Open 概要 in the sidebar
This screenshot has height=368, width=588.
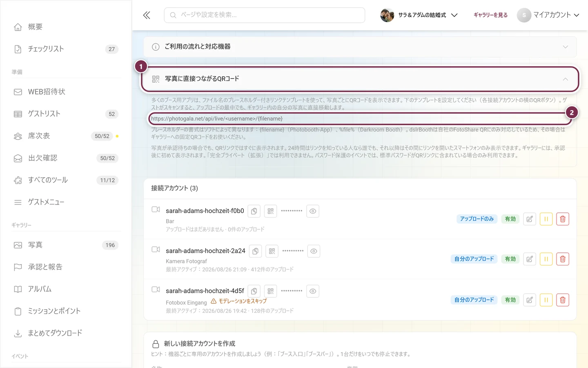click(66, 27)
